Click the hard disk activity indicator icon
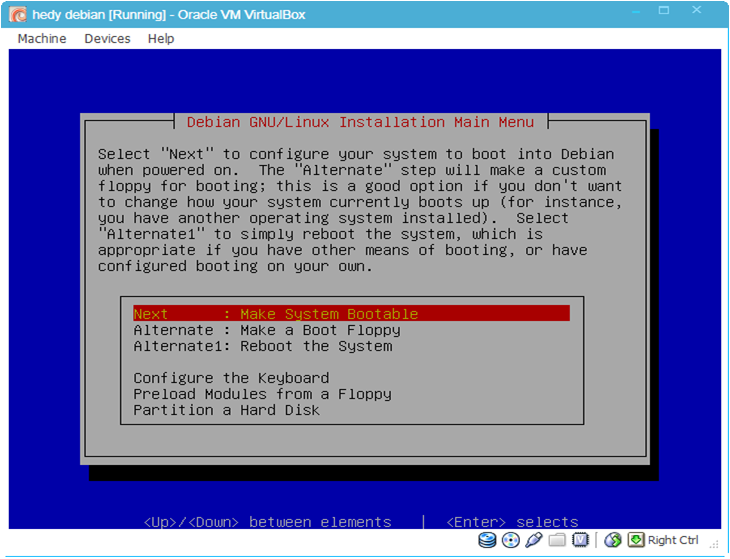Screen dimensions: 730x559 [487, 540]
